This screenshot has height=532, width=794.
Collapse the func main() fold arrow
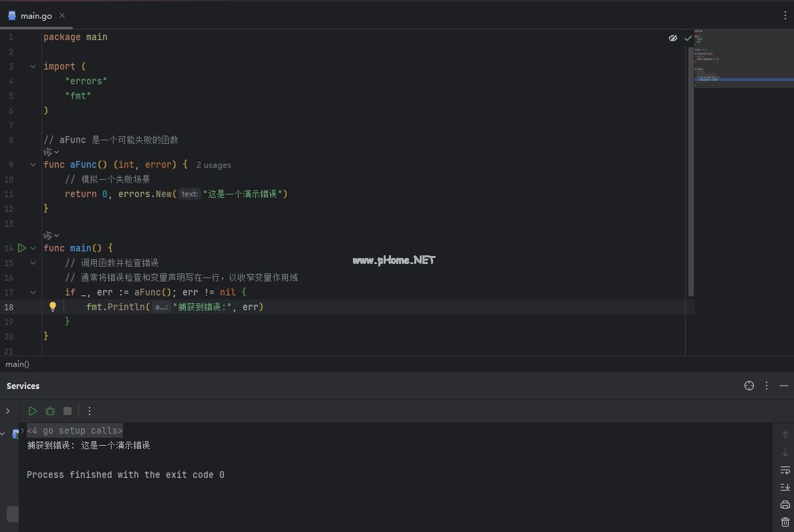pyautogui.click(x=33, y=248)
